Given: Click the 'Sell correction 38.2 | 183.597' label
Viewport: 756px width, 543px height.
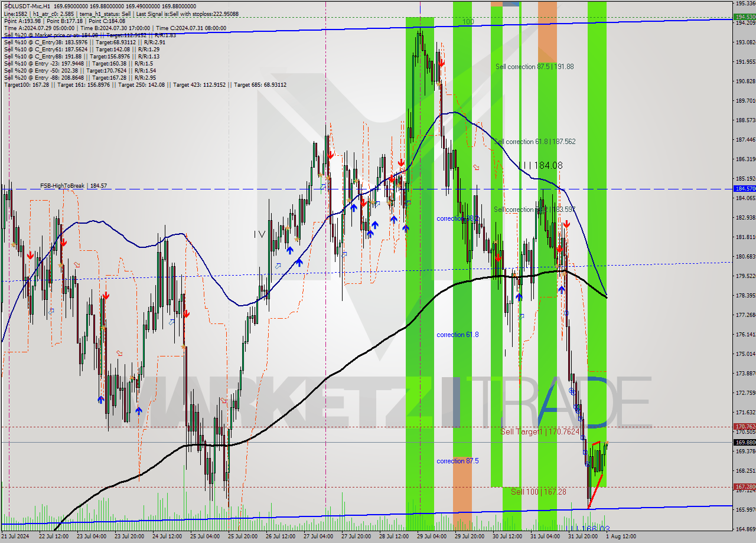Looking at the screenshot, I should click(535, 210).
